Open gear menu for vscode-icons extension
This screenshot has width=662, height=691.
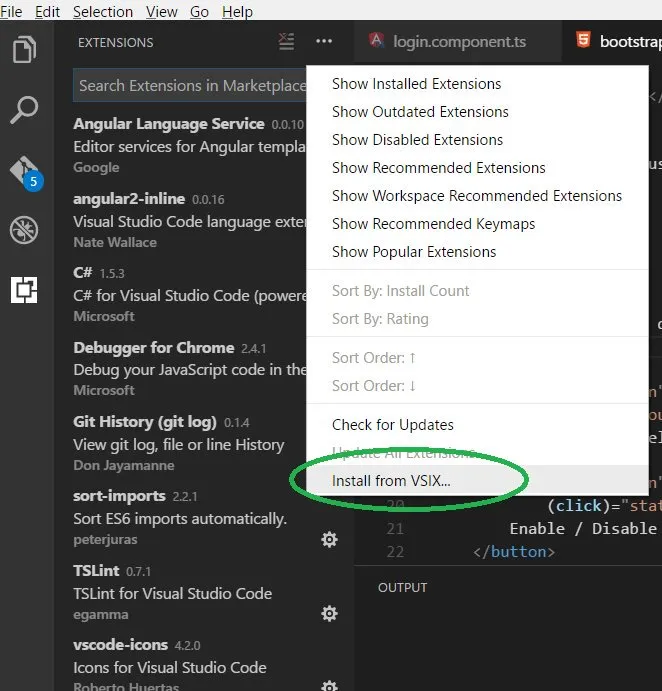(329, 686)
